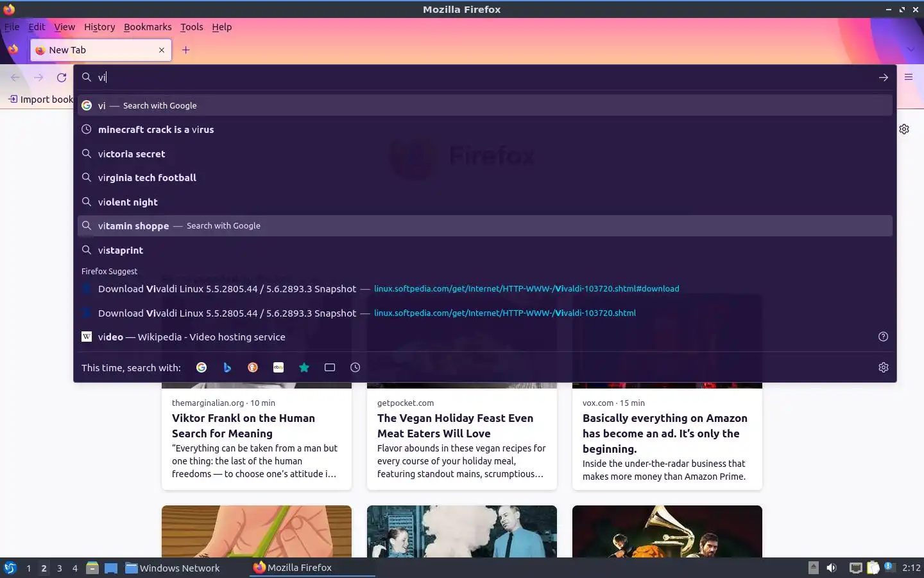
Task: Open the Tools menu
Action: [191, 27]
